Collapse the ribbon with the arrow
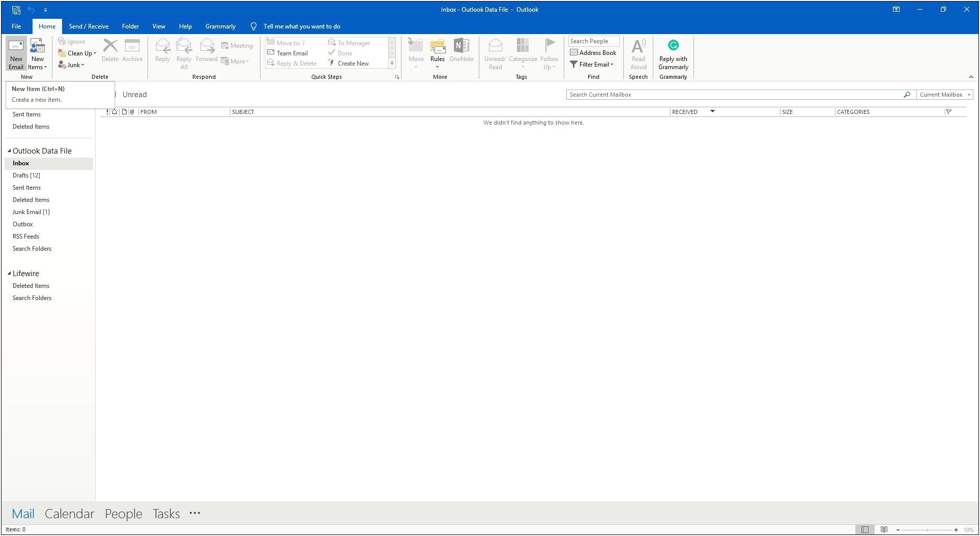The height and width of the screenshot is (536, 980). 971,77
